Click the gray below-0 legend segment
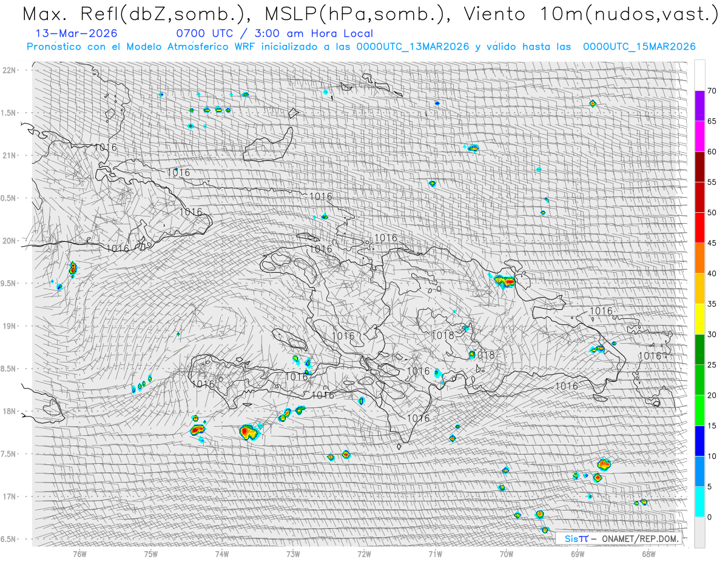This screenshot has width=728, height=562. click(x=699, y=532)
